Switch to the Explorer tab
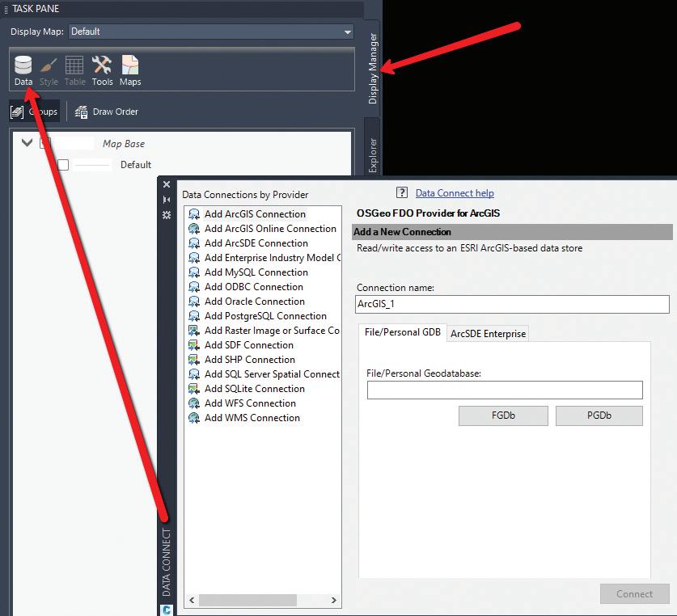The height and width of the screenshot is (616, 677). 373,155
